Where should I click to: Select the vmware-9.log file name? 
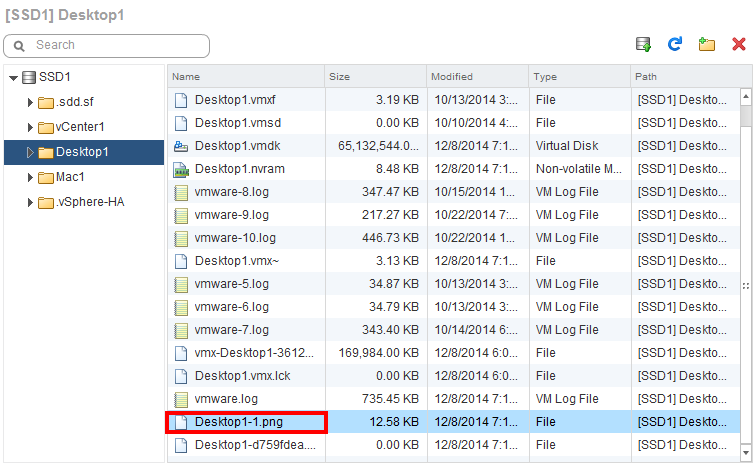[x=231, y=215]
